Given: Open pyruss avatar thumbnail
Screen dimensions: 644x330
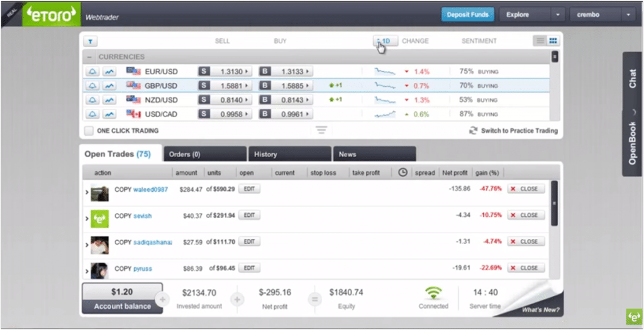Looking at the screenshot, I should click(x=100, y=271).
